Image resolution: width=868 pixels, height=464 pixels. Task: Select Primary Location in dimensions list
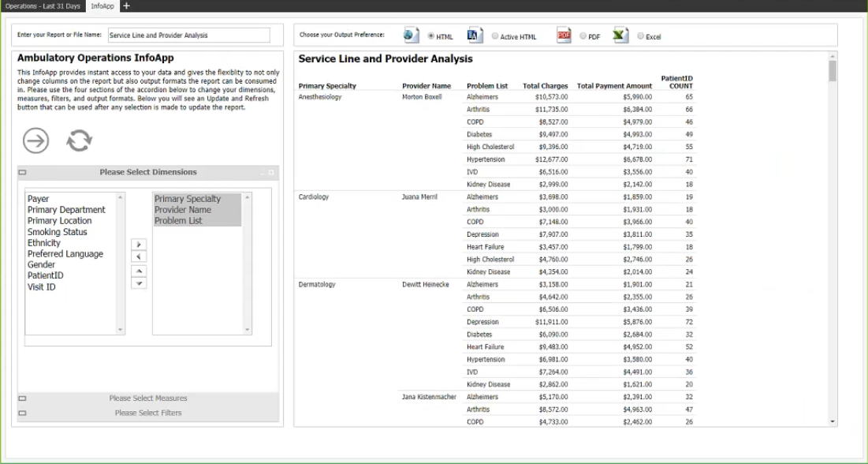coord(60,221)
